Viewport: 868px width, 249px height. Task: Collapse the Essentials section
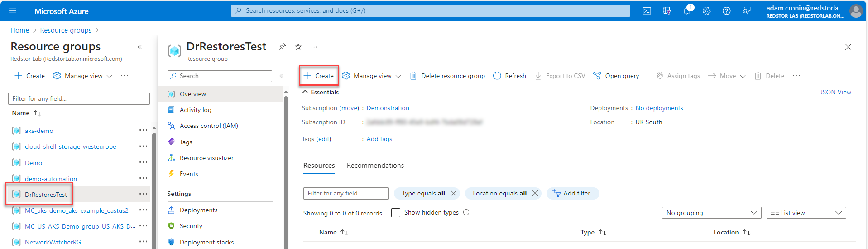pyautogui.click(x=321, y=92)
